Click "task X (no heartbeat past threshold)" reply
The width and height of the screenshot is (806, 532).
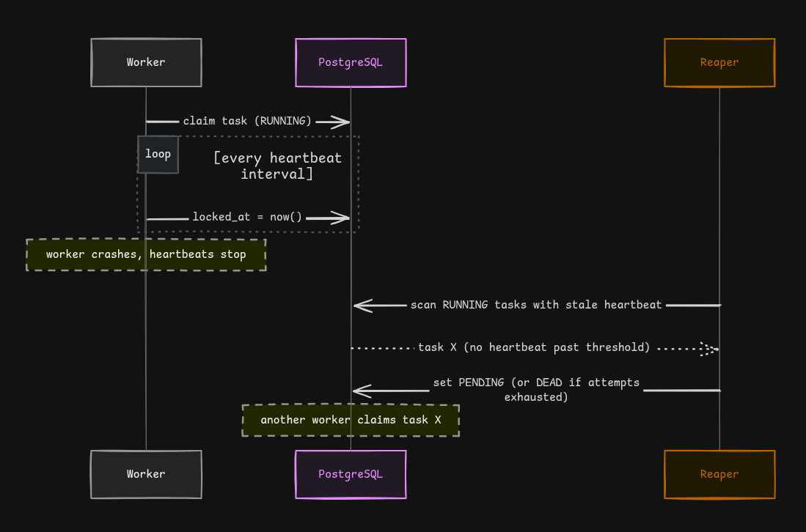tap(534, 347)
